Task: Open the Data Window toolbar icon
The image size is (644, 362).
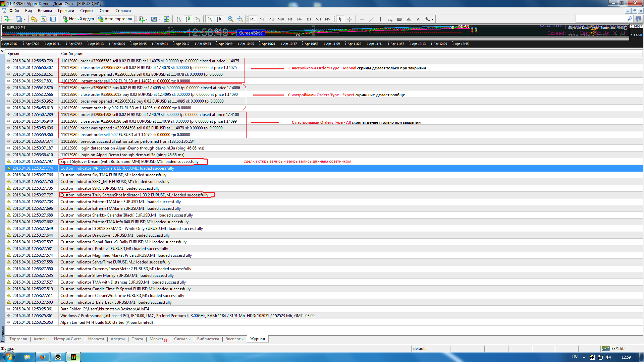Action: (43, 19)
